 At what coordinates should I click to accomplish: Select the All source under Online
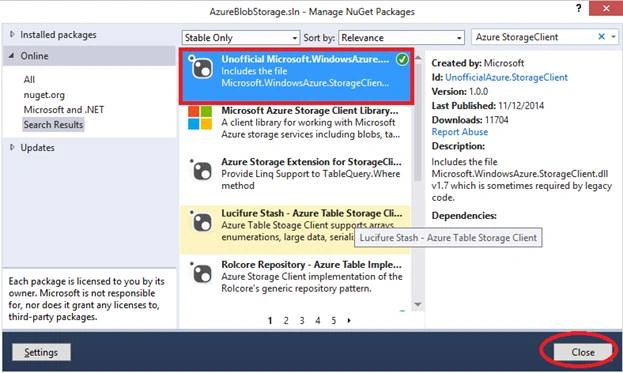29,79
